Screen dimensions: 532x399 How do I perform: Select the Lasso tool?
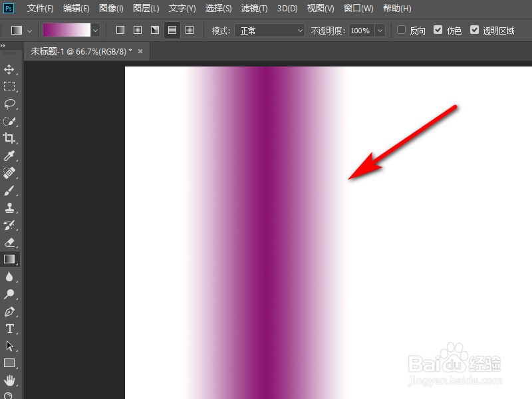point(9,104)
